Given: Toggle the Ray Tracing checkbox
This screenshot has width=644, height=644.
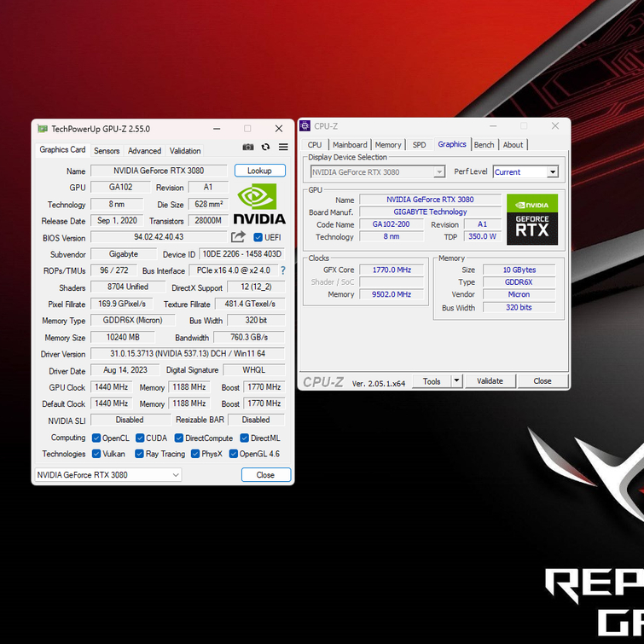Looking at the screenshot, I should coord(140,454).
